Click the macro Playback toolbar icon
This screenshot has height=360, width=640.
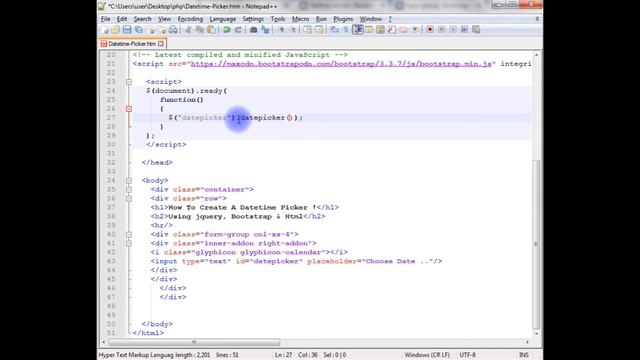click(453, 29)
